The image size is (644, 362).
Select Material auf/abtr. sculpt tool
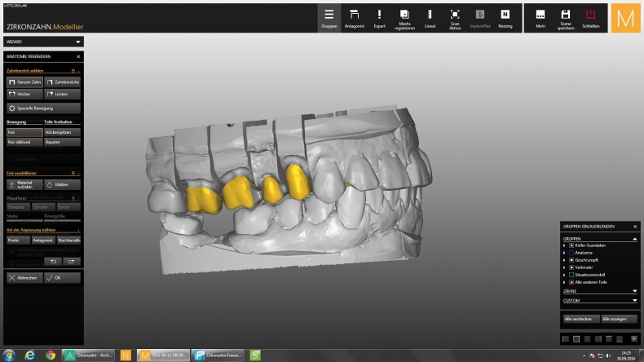tap(24, 185)
